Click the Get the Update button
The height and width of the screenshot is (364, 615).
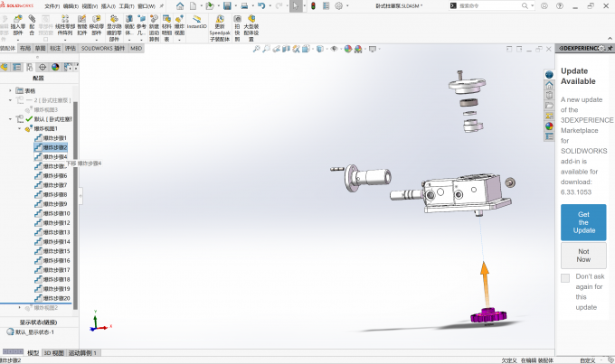pos(583,222)
